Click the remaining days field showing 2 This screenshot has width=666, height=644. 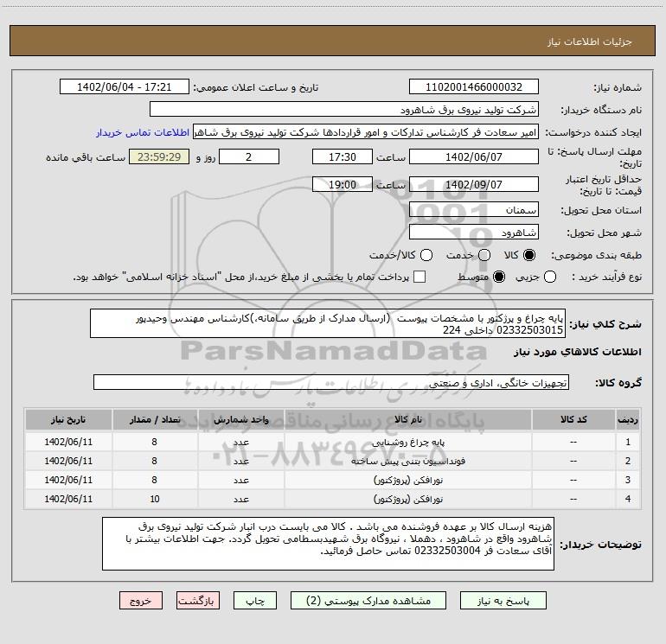[249, 156]
